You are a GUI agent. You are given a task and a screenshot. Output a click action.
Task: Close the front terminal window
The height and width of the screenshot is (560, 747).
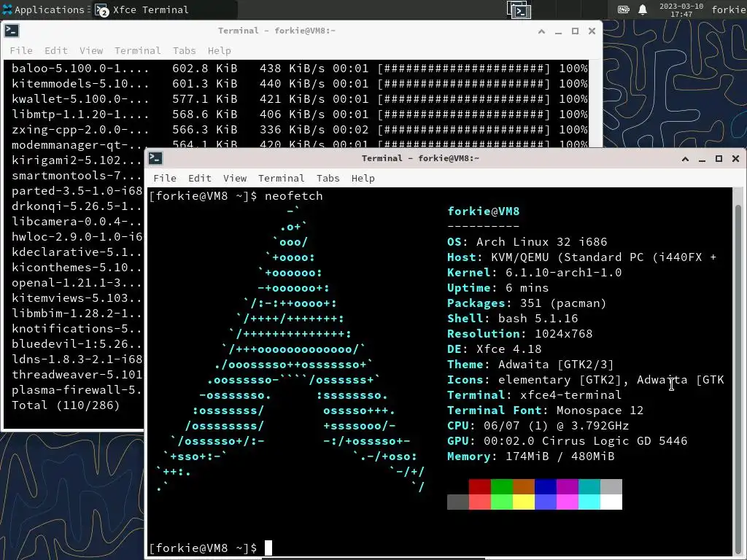[735, 158]
